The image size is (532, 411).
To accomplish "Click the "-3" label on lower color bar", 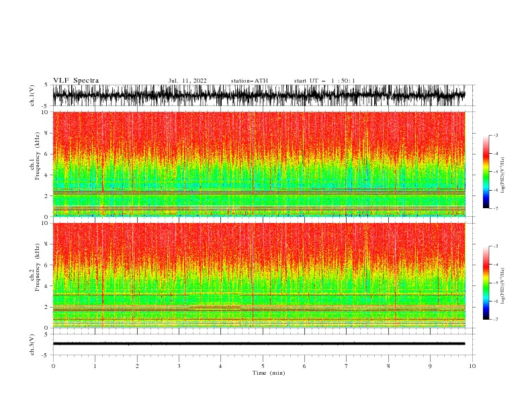I will 496,246.
